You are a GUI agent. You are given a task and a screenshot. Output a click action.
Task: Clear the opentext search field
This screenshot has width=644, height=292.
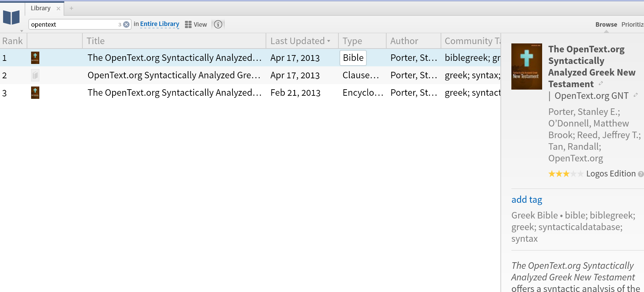tap(126, 24)
